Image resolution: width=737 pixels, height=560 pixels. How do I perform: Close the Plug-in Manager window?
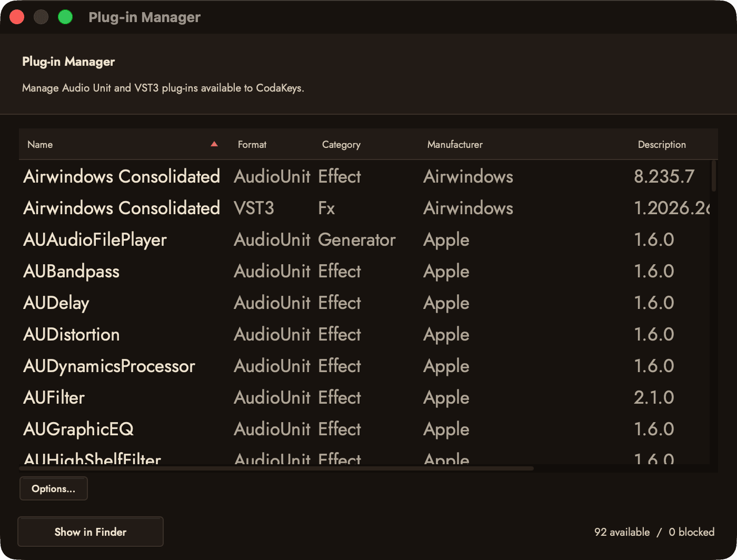(17, 17)
